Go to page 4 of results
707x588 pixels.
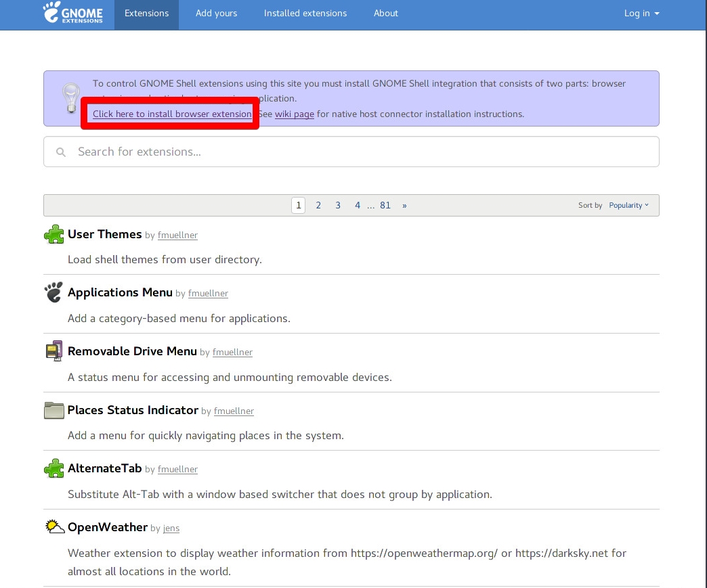point(358,206)
